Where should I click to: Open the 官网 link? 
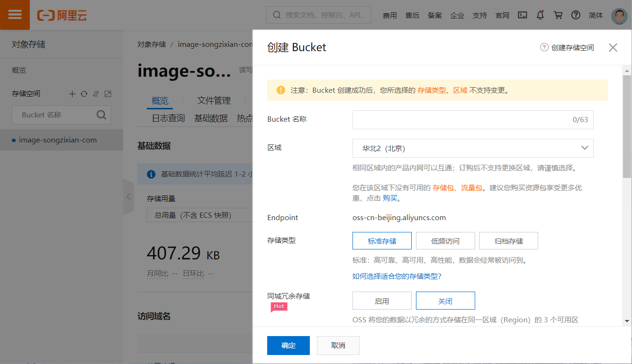click(502, 15)
